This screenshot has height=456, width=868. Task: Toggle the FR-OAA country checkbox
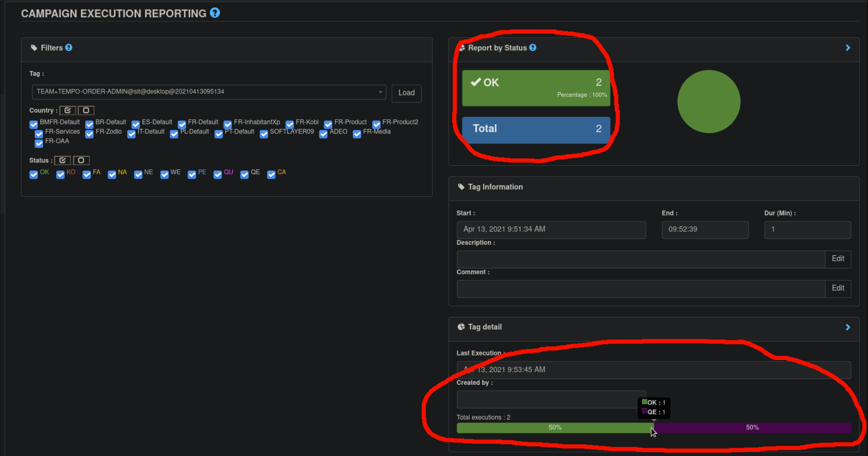(39, 143)
